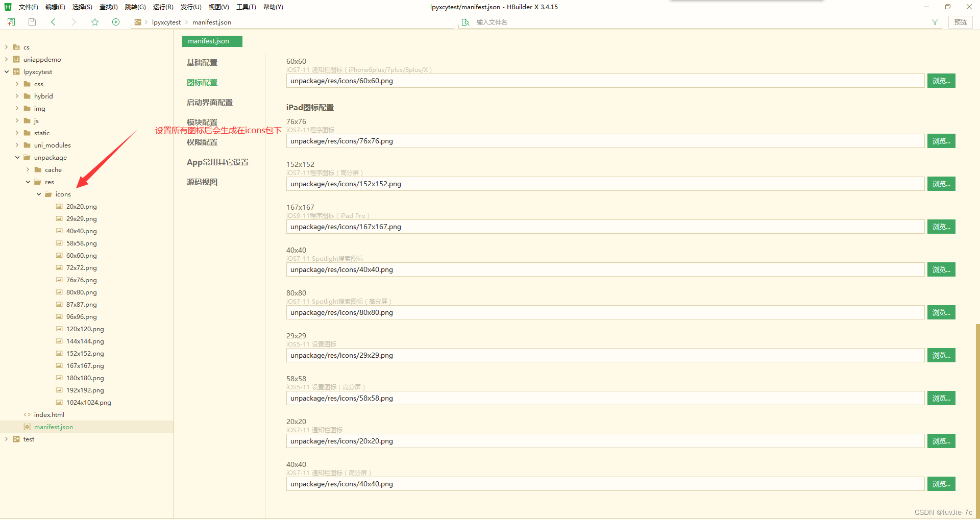The height and width of the screenshot is (520, 980).
Task: Click the file search icon near the filename box
Action: 465,22
